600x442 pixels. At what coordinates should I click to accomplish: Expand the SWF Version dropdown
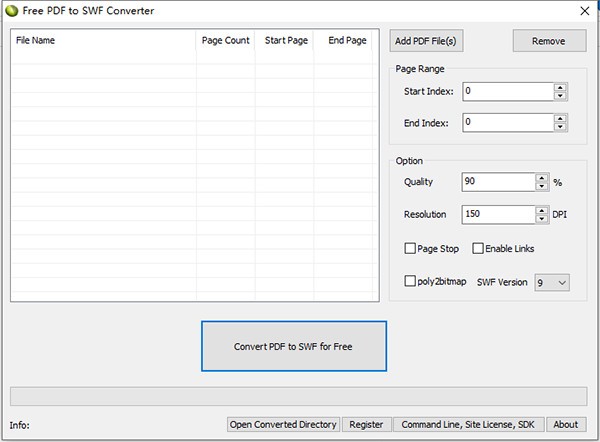[552, 283]
